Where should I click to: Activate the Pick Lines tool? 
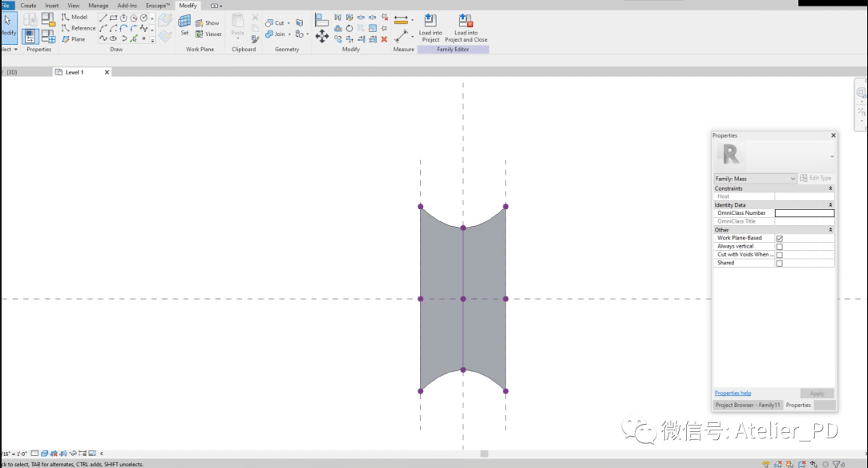click(x=133, y=38)
